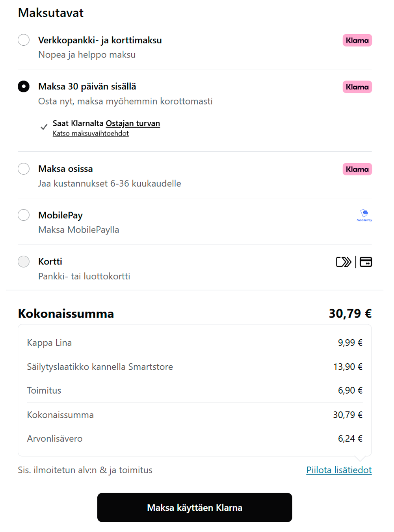Screen dimensions: 394x532
Task: Open the Ostajan turvan link
Action: tap(133, 123)
